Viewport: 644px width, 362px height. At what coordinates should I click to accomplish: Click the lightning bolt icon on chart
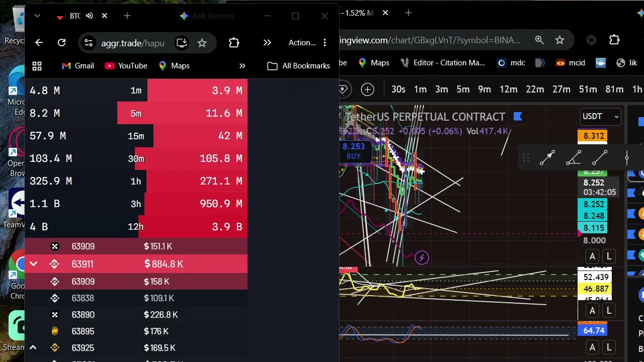422,258
